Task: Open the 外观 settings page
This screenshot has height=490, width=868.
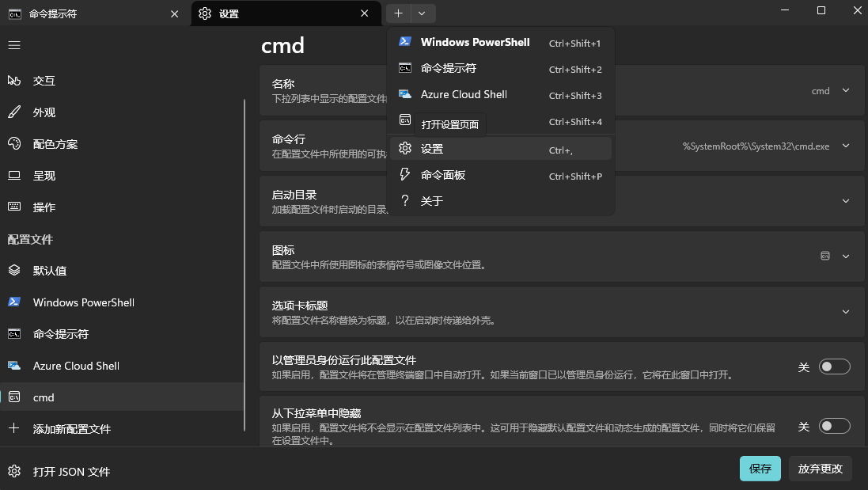Action: (122, 112)
